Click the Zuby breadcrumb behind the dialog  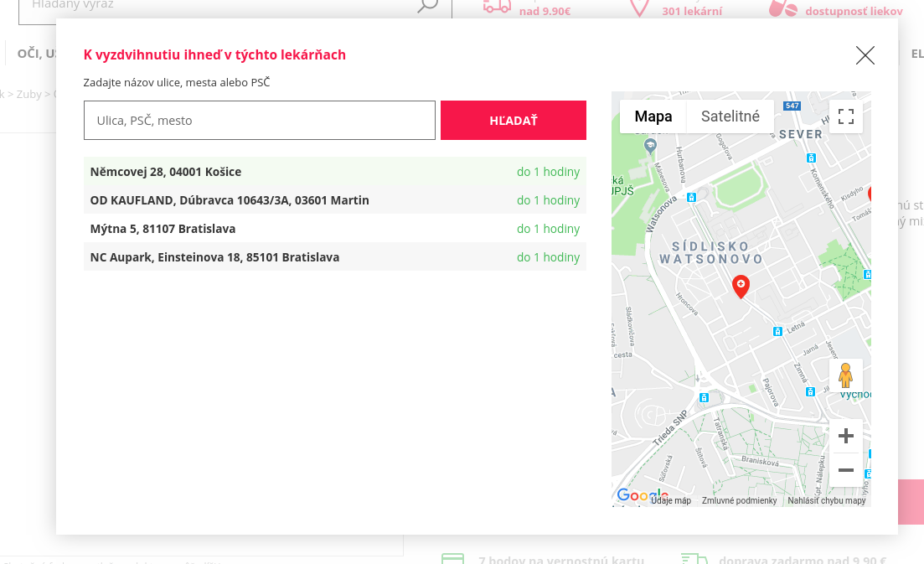point(28,95)
